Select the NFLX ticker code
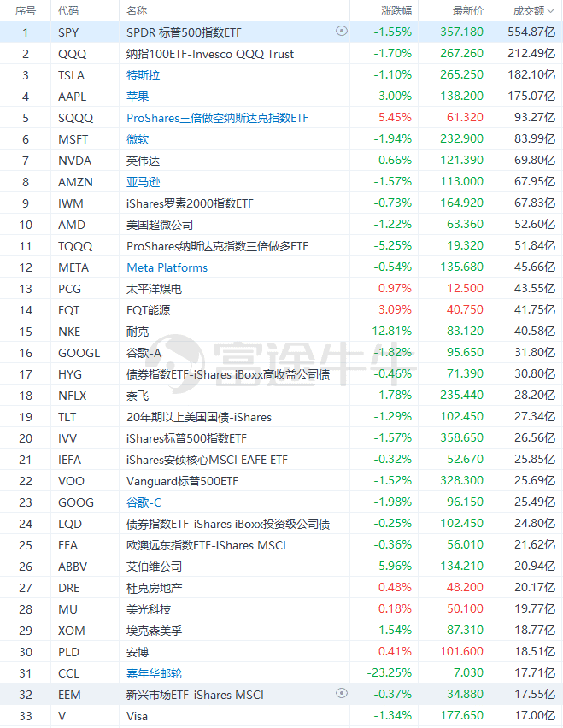 click(x=72, y=396)
